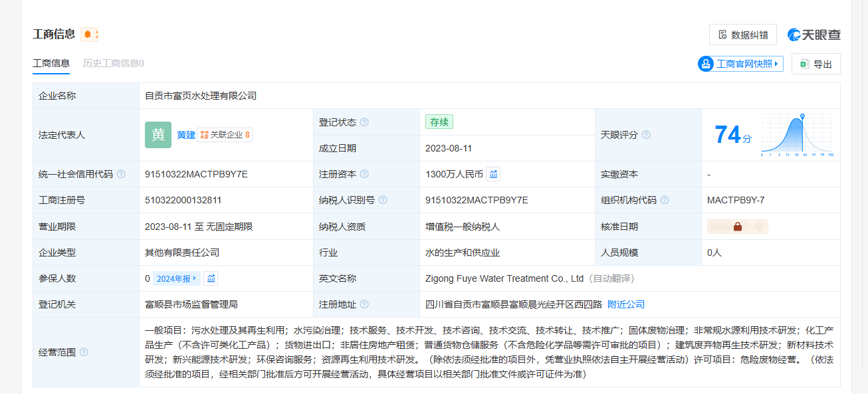Select 营业期限 value 2023-08-11 至 无固定期限
868x394 pixels.
(x=199, y=227)
